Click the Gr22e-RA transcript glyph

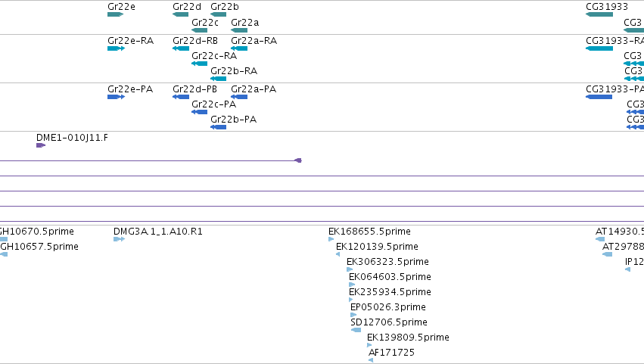coord(117,48)
